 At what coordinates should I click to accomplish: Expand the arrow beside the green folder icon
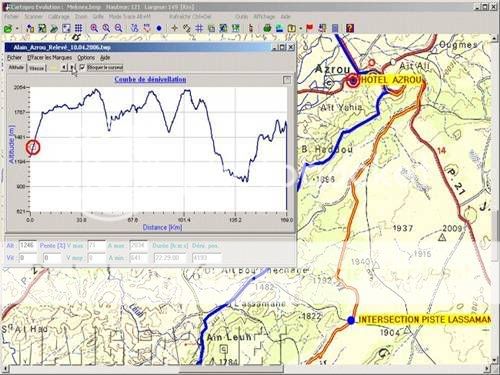tap(17, 29)
